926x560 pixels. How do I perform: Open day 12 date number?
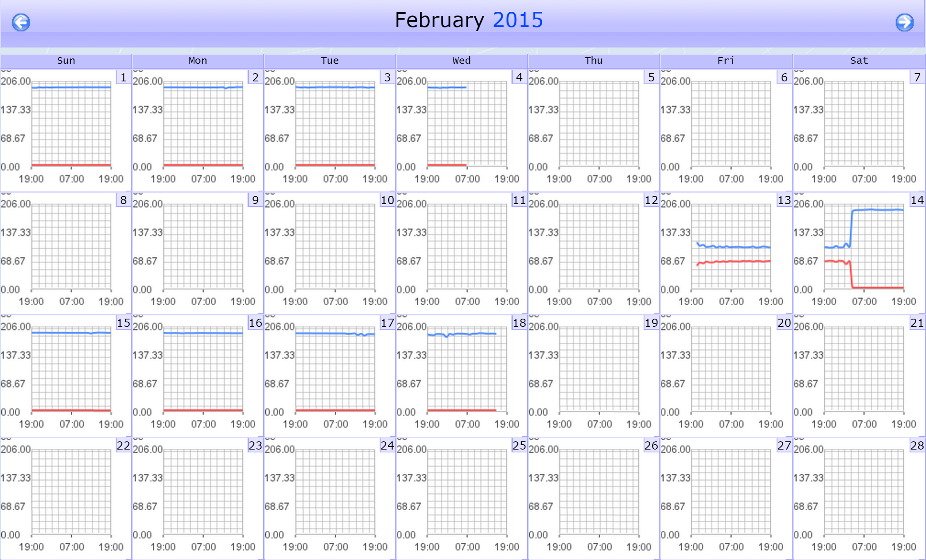tap(651, 200)
